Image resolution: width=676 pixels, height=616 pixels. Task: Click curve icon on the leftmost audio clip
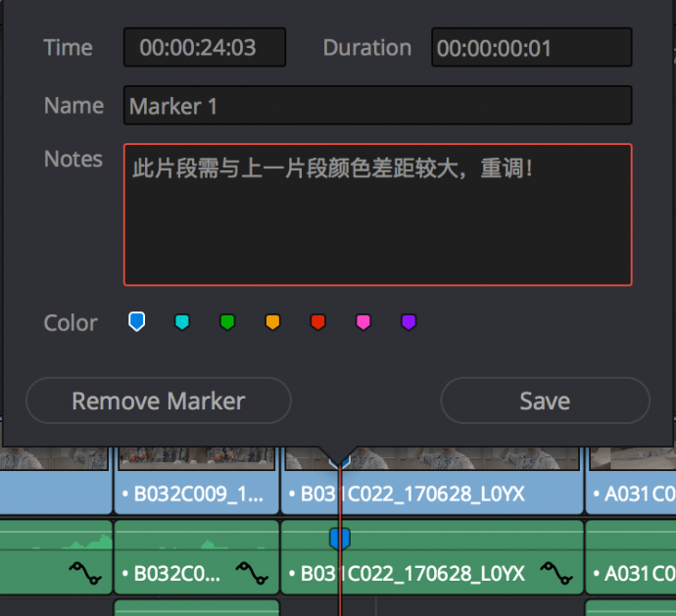84,572
